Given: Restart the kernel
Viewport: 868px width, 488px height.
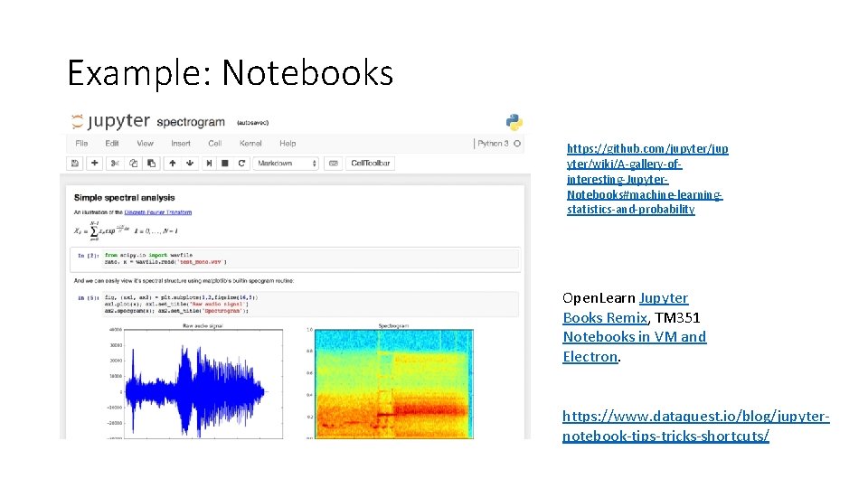Looking at the screenshot, I should 241,164.
